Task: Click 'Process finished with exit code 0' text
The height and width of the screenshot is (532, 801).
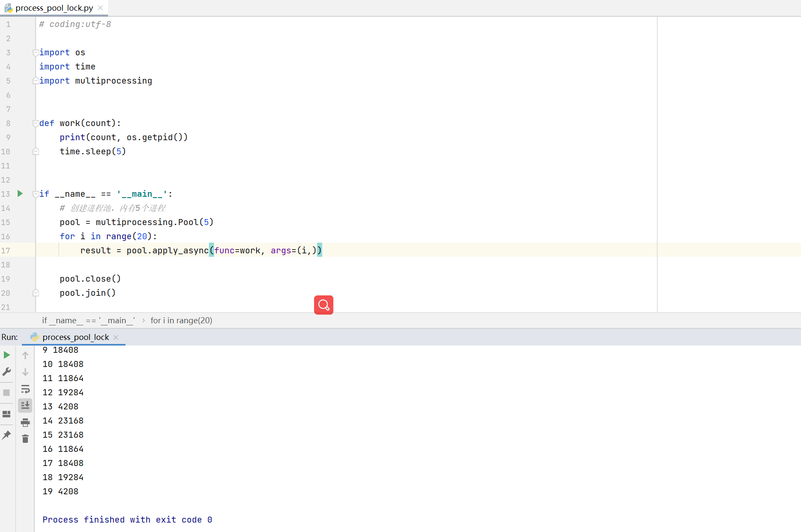Action: pos(127,520)
